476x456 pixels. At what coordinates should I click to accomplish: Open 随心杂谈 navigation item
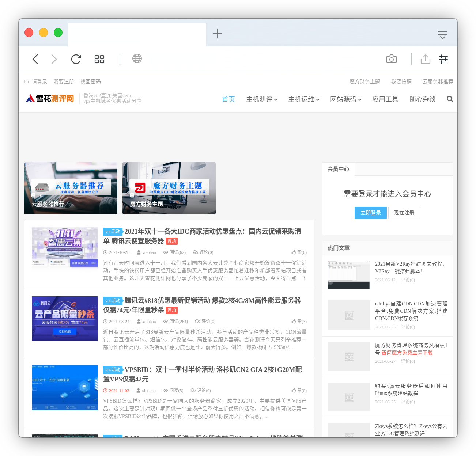pyautogui.click(x=423, y=99)
